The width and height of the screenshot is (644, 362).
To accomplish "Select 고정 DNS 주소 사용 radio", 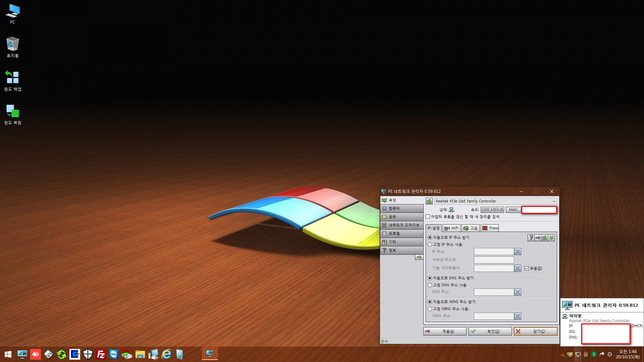I will 430,285.
